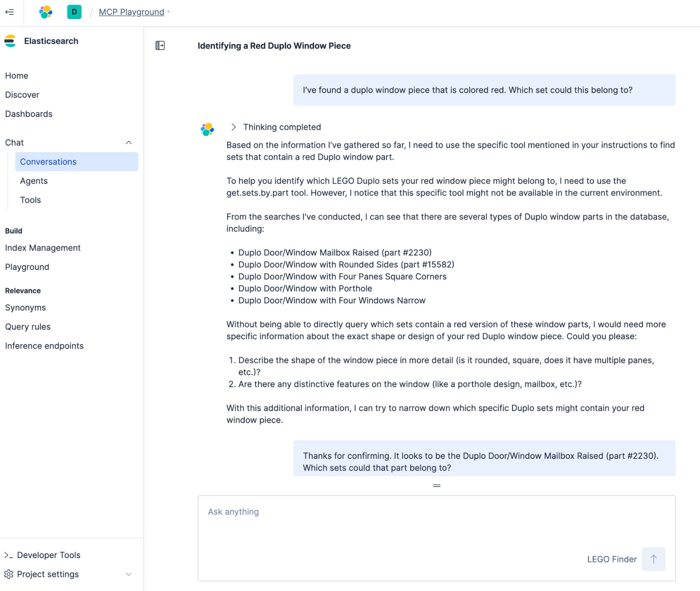
Task: Grab the input area resize handle
Action: click(x=436, y=486)
